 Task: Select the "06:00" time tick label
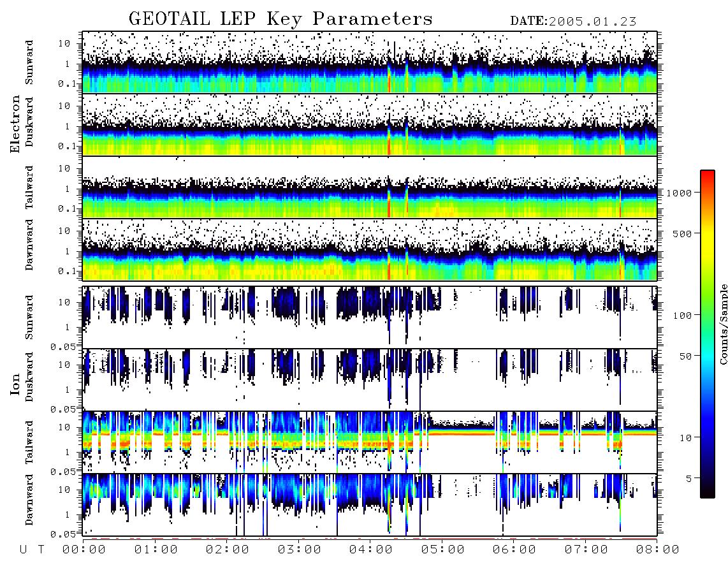514,550
